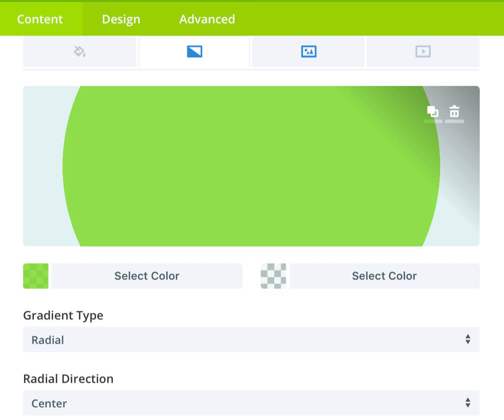Switch to the background image tab icon
Screen dimensions: 504x420
click(309, 51)
